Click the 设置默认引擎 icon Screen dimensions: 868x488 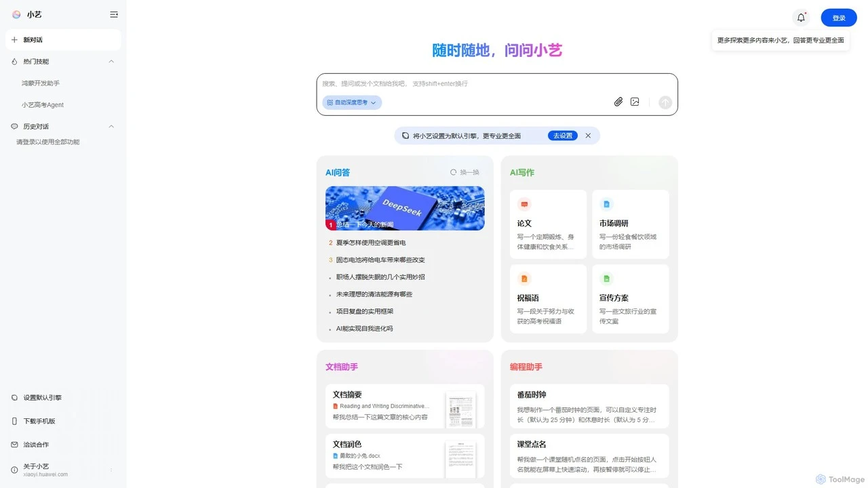tap(15, 398)
